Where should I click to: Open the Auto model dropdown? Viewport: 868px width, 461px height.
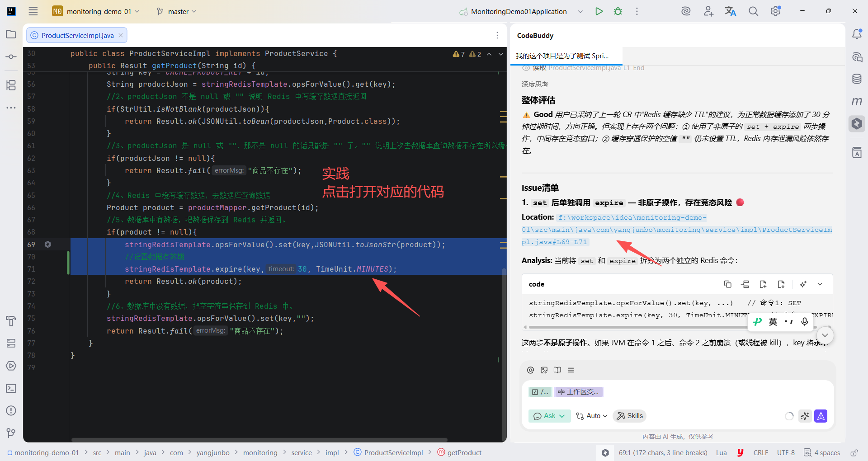591,416
